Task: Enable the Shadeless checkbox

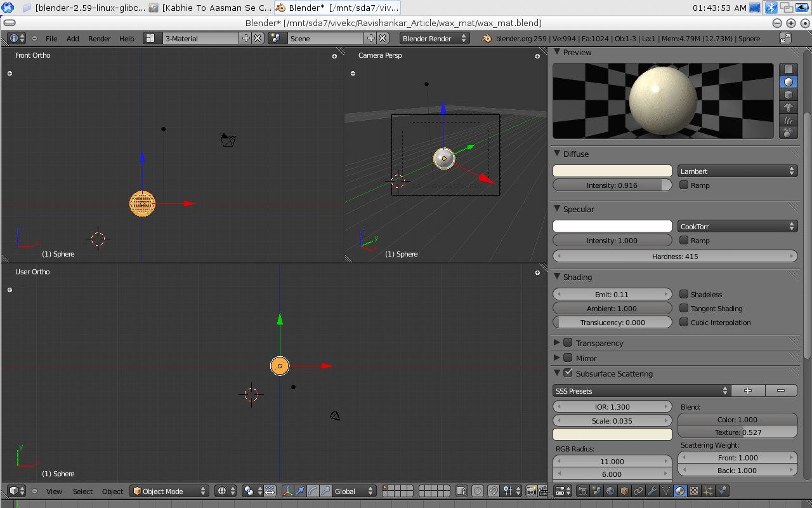Action: click(x=684, y=295)
